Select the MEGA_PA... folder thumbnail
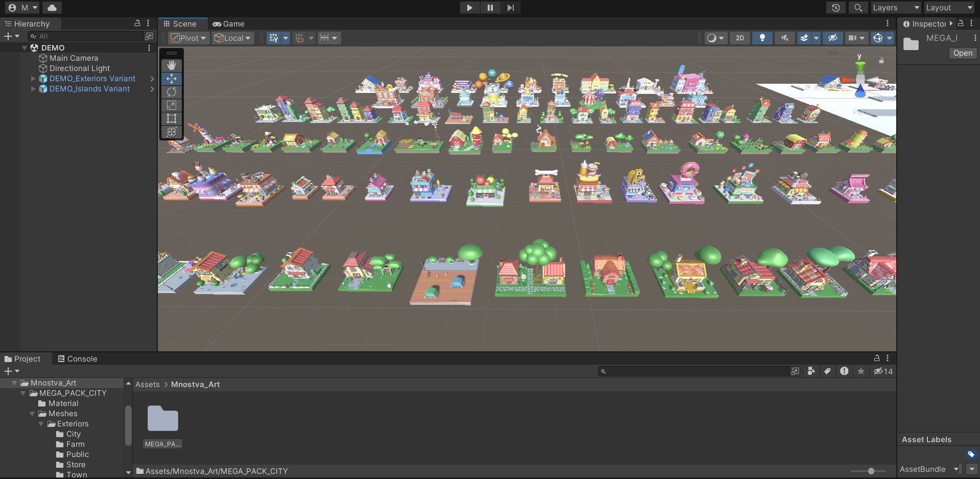This screenshot has height=479, width=980. (163, 426)
